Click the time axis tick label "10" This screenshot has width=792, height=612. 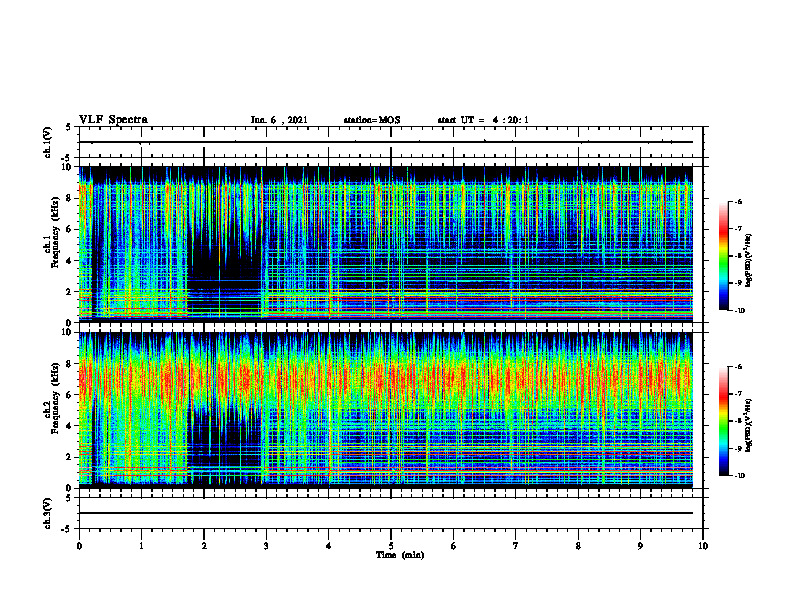(703, 546)
